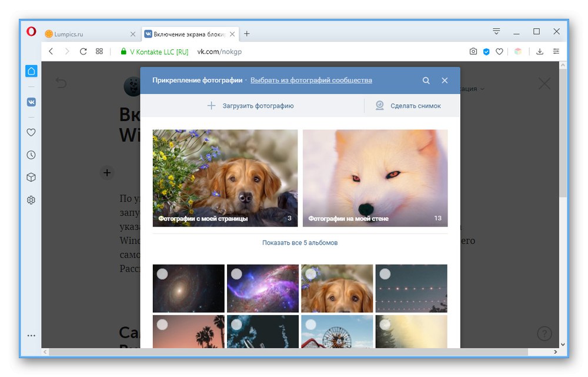Screen dimensions: 588x377
Task: Select the string lights photo checkbox
Action: (x=385, y=274)
